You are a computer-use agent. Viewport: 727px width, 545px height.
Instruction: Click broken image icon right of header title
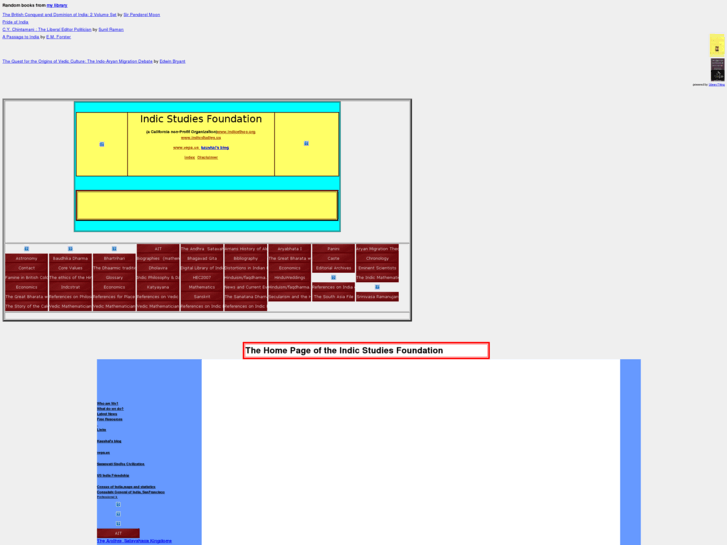[306, 143]
